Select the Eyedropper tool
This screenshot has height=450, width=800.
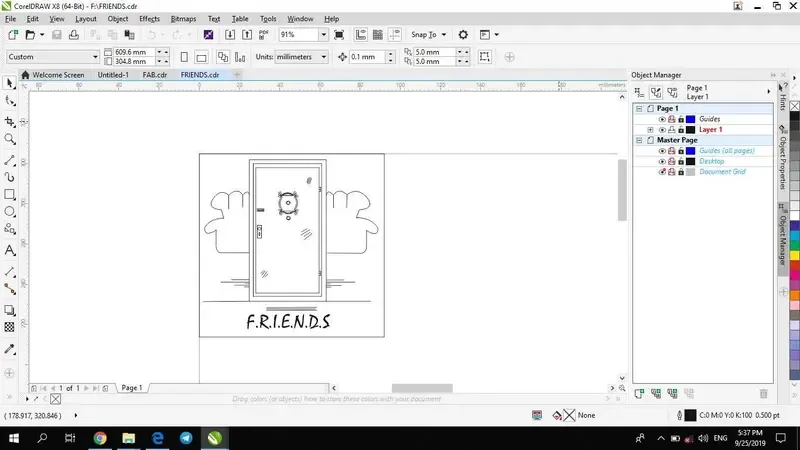coord(10,349)
